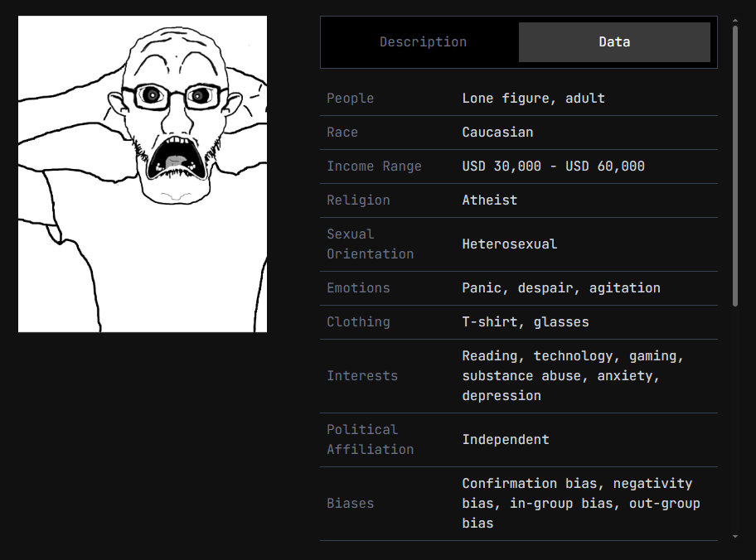Click the 'Lone figure, adult' value
The width and height of the screenshot is (756, 560).
click(533, 99)
